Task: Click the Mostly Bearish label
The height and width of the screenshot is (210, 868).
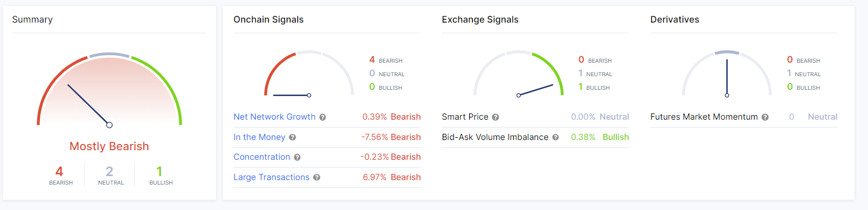Action: [x=109, y=146]
